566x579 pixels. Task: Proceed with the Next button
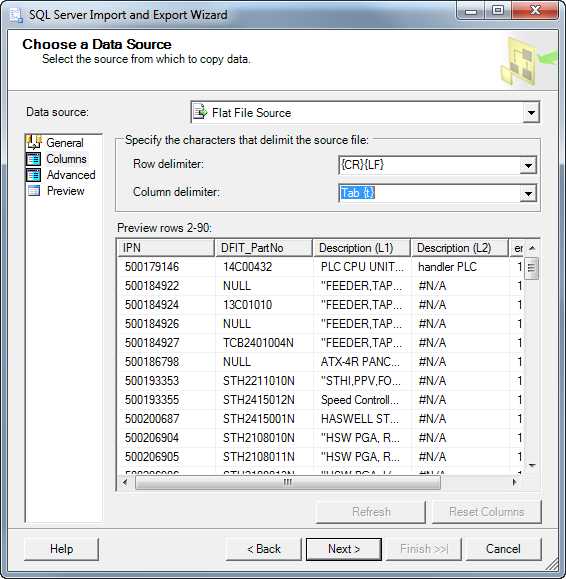coord(344,549)
